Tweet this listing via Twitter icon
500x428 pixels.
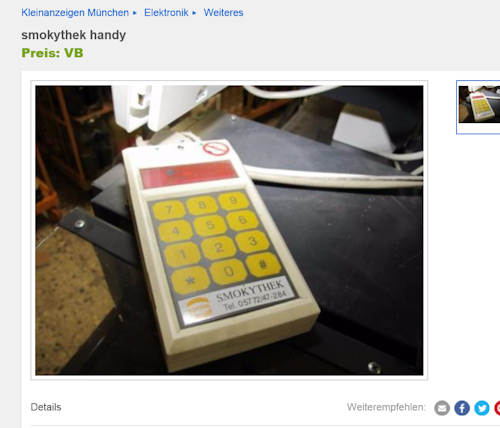coord(482,408)
